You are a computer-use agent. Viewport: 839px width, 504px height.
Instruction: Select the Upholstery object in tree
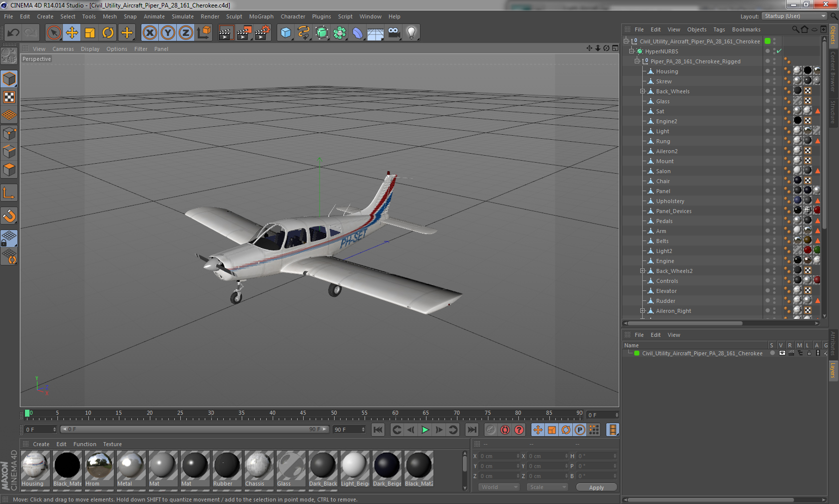[x=670, y=201]
